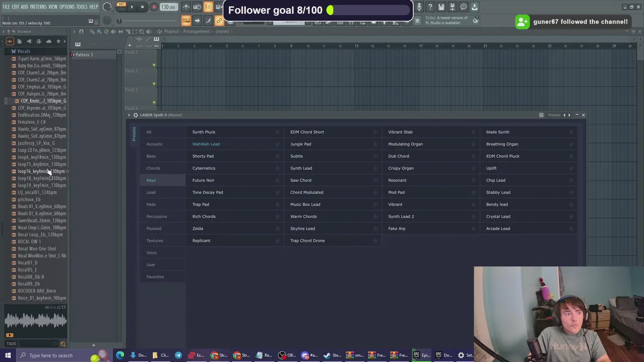Select sample loop16_keyAmin_130bpm in browser
This screenshot has width=644, height=362.
coord(41,171)
